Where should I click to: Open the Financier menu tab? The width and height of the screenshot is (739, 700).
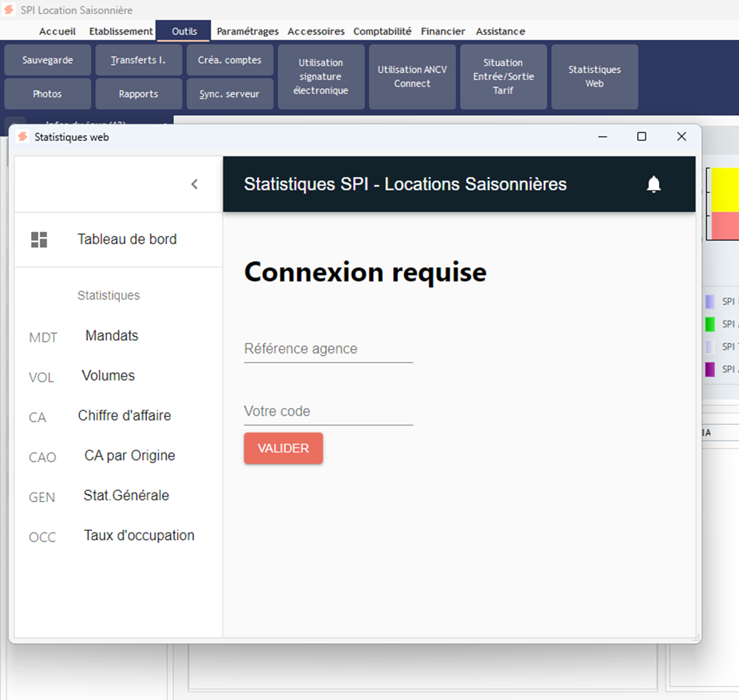click(x=443, y=32)
